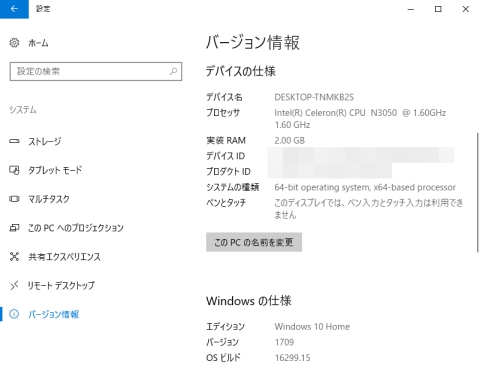The image size is (479, 367).
Task: Open 共有エクスペリエンス page
Action: 64,257
